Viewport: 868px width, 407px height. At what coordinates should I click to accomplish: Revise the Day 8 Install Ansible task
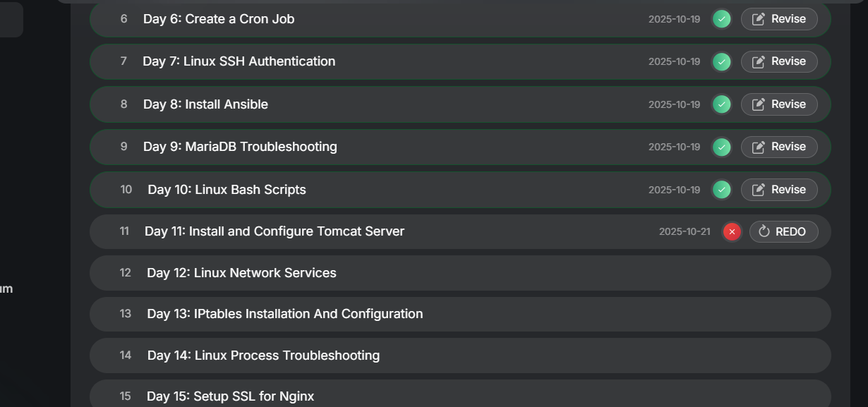tap(779, 104)
